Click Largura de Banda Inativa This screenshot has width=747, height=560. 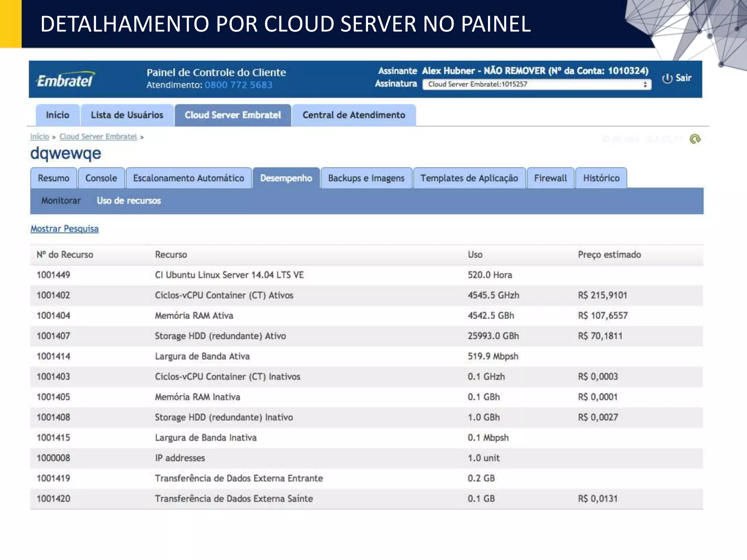[206, 437]
